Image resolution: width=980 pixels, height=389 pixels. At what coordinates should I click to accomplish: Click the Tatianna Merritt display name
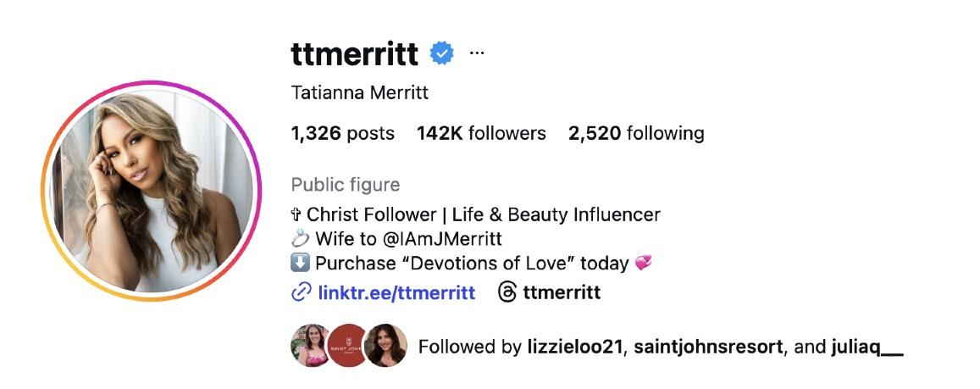click(x=359, y=92)
